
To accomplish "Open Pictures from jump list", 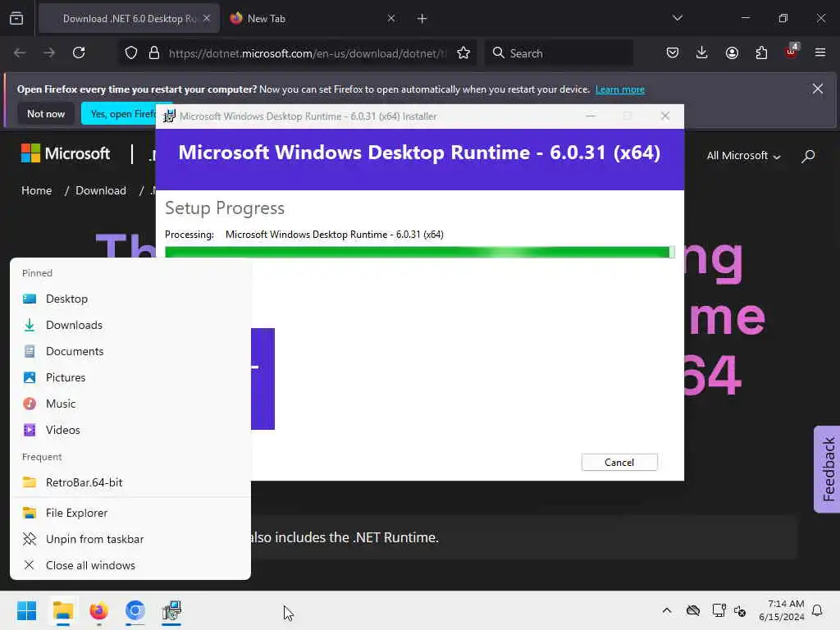I will pyautogui.click(x=130, y=377).
